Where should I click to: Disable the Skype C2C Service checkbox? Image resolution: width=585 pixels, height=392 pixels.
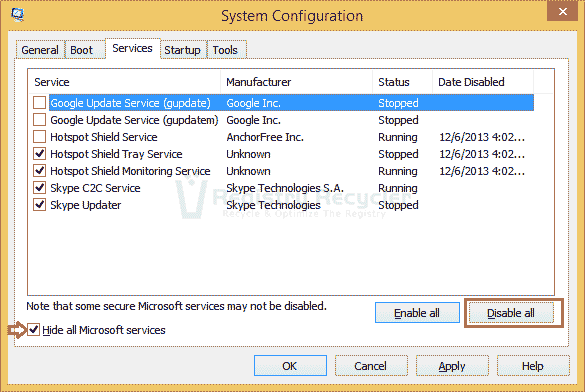[40, 188]
